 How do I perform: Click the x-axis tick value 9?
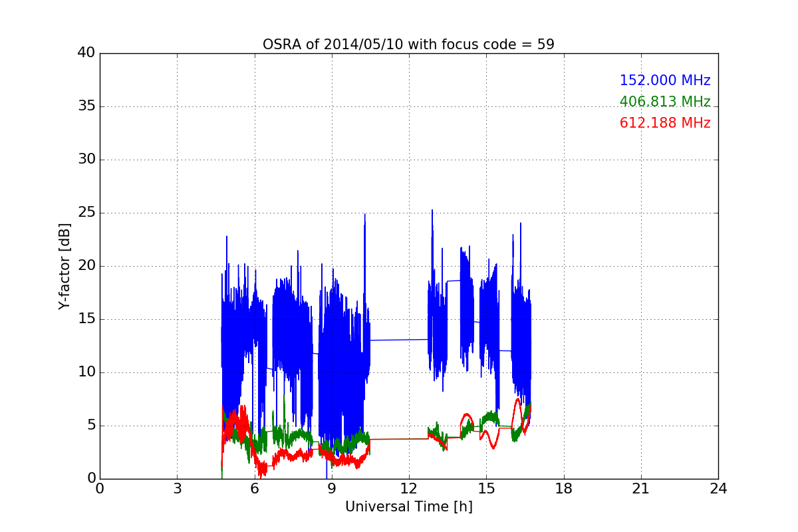(x=332, y=489)
